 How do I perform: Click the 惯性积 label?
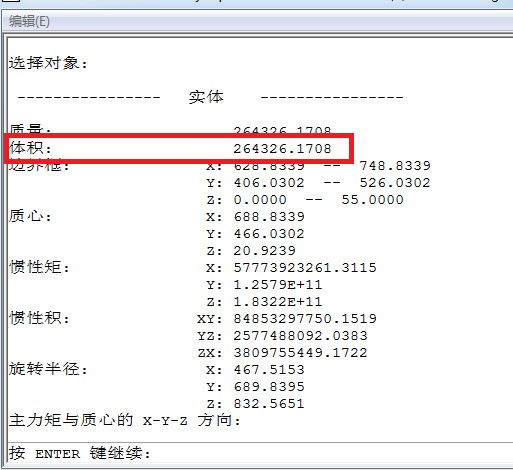pos(39,319)
